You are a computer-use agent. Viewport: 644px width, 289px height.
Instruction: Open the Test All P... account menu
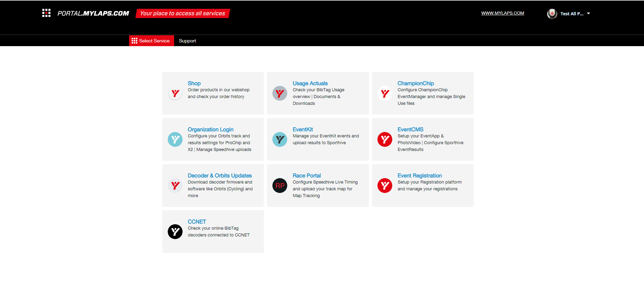point(572,14)
